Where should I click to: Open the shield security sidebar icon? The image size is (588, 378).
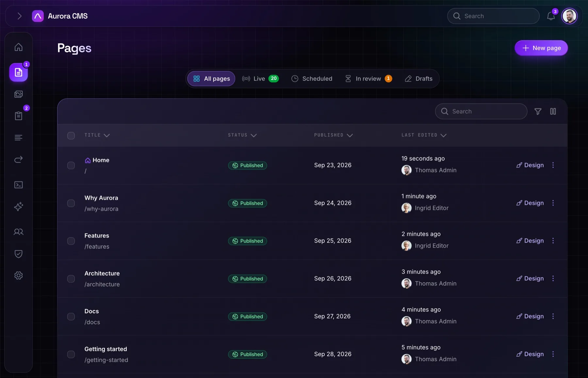[19, 254]
